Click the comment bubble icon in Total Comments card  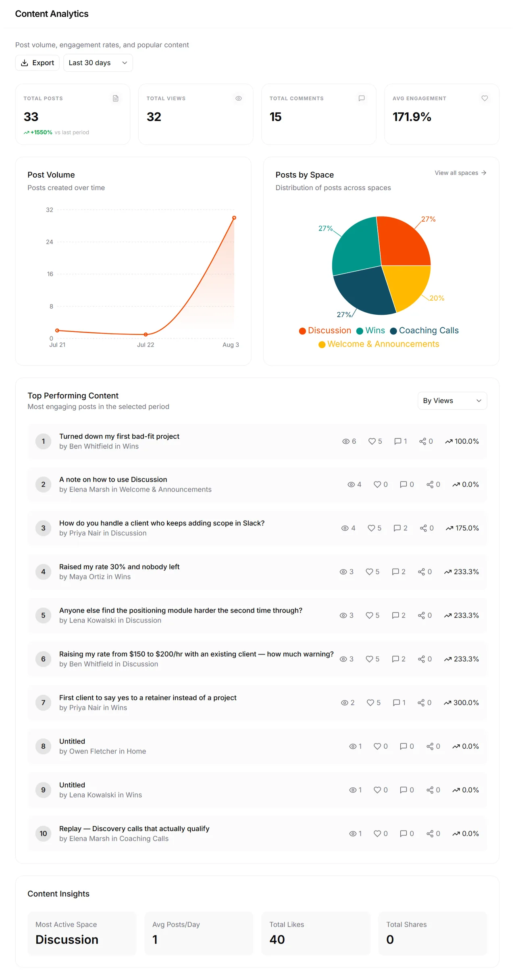tap(362, 98)
